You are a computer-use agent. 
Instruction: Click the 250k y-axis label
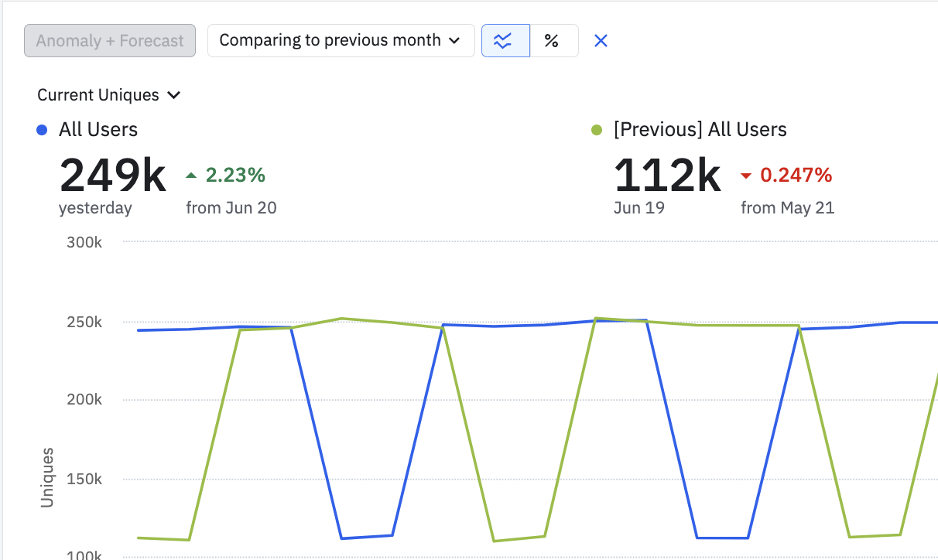pos(84,322)
